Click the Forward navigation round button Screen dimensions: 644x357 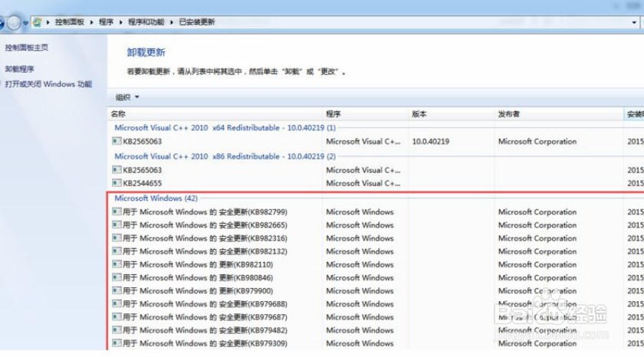(14, 22)
